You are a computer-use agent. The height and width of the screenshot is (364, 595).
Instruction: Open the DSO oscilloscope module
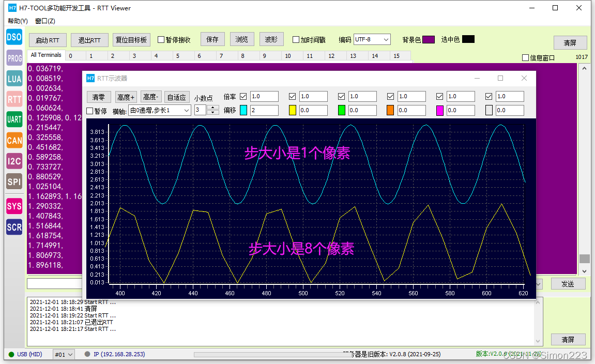click(14, 37)
